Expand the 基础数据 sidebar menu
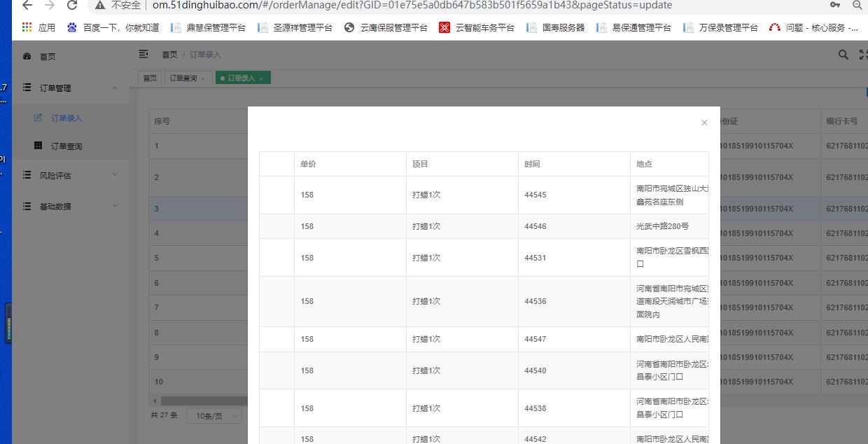Image resolution: width=868 pixels, height=444 pixels. pyautogui.click(x=115, y=207)
